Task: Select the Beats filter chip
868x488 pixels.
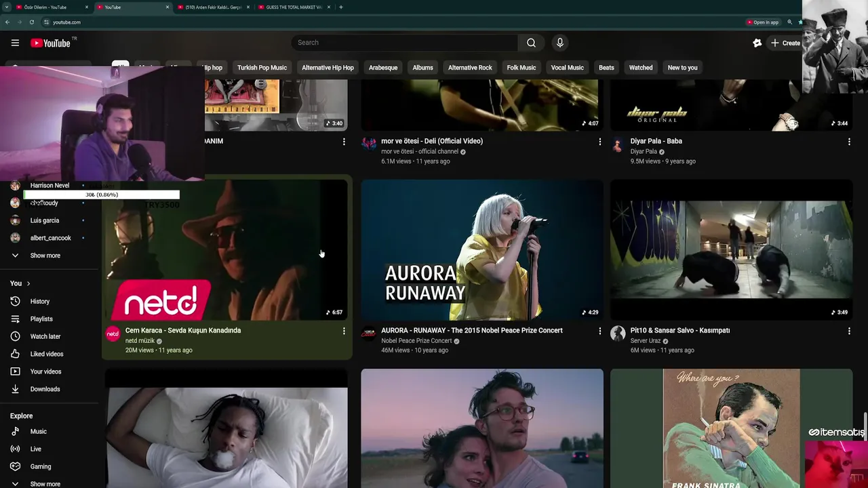Action: 606,68
